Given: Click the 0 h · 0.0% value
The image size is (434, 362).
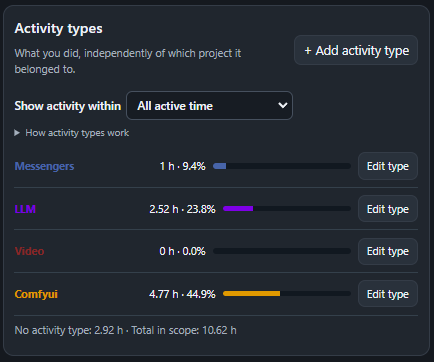Looking at the screenshot, I should click(x=182, y=251).
